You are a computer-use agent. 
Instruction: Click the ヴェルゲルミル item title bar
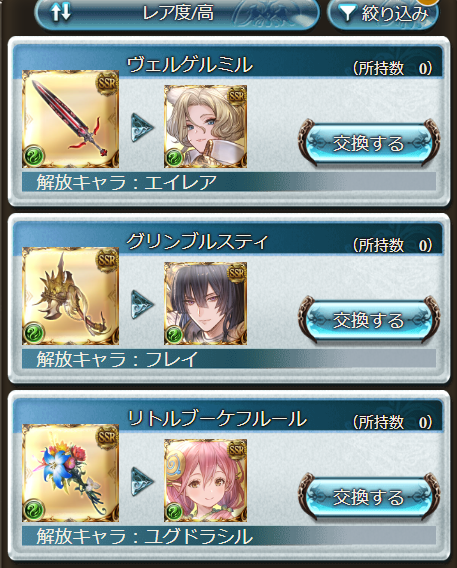tap(228, 62)
